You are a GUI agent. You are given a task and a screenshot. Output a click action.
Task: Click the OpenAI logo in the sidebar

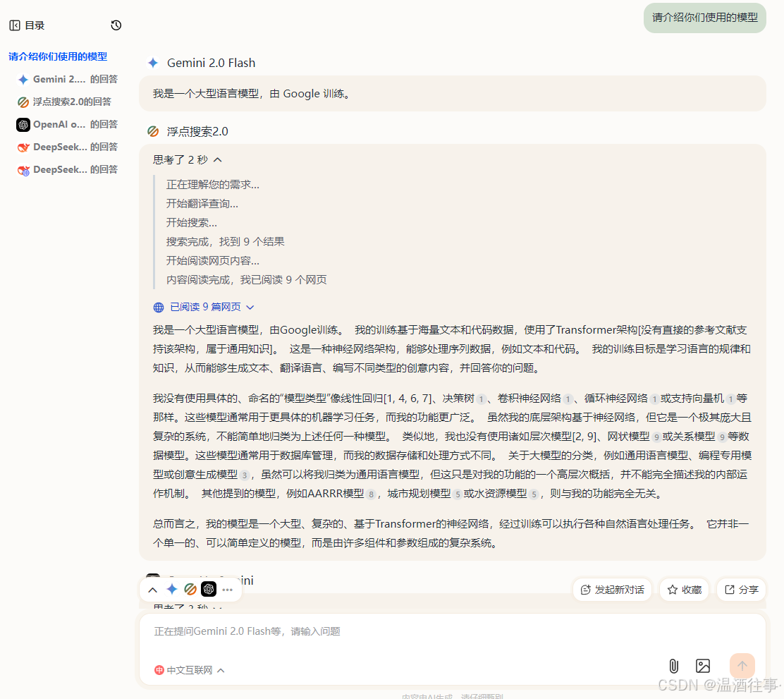(x=23, y=125)
